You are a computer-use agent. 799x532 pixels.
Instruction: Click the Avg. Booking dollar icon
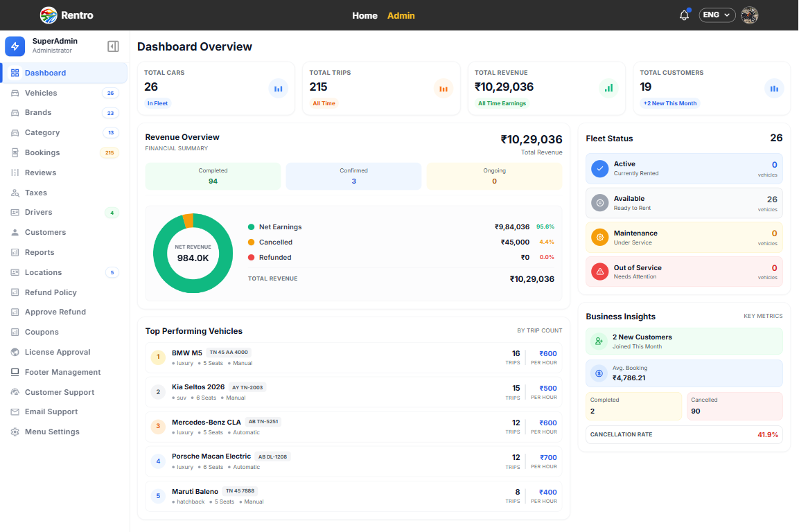pyautogui.click(x=599, y=373)
